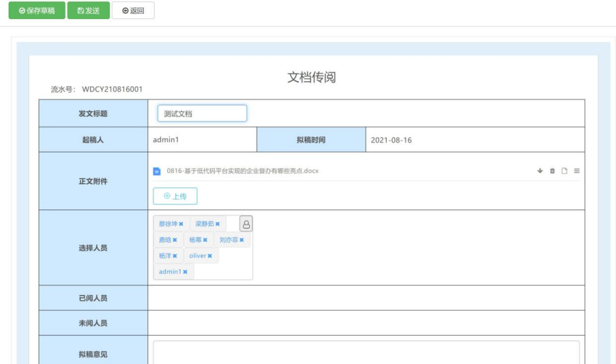The height and width of the screenshot is (364, 616).
Task: Download the attached docx file
Action: [541, 171]
